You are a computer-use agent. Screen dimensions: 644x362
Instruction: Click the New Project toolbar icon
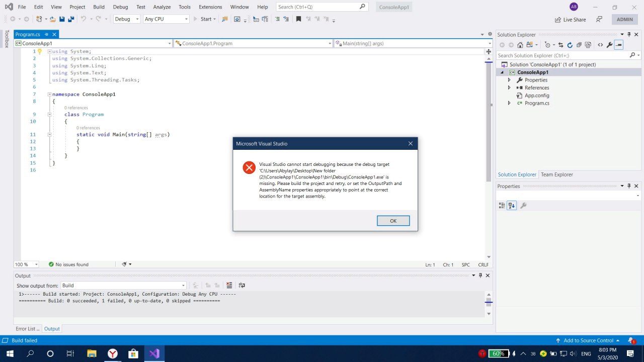[39, 19]
